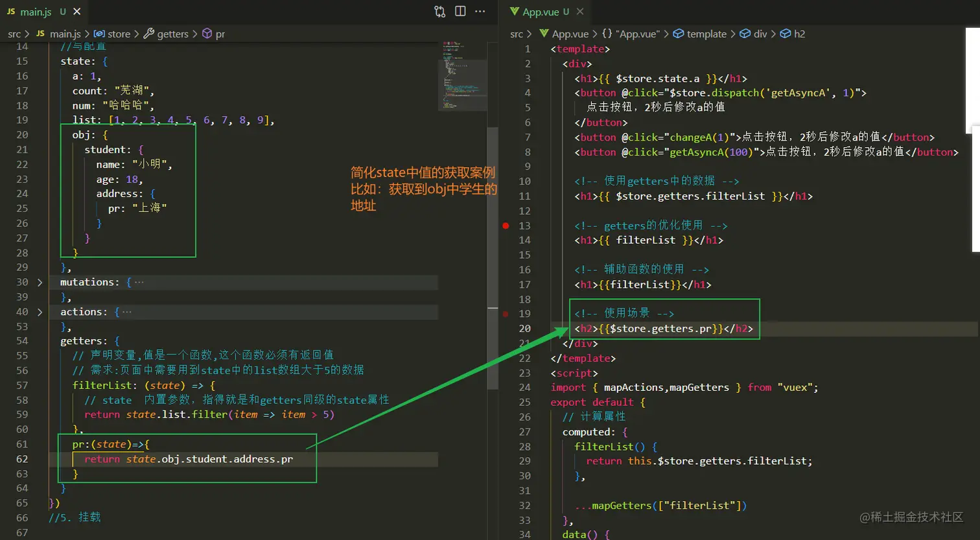Click "import { mapActions,mapGetters }" on line 24
The width and height of the screenshot is (980, 540).
click(x=646, y=388)
